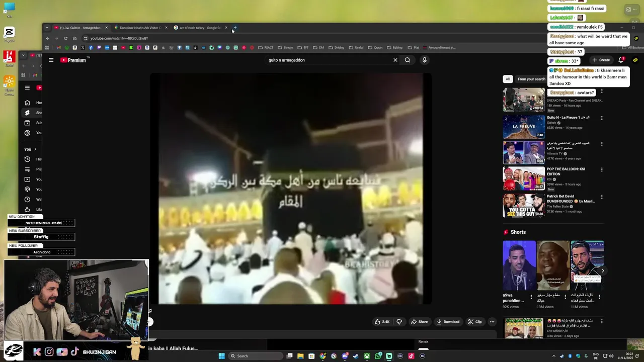Activate voice search microphone
This screenshot has height=362, width=644.
click(x=424, y=60)
